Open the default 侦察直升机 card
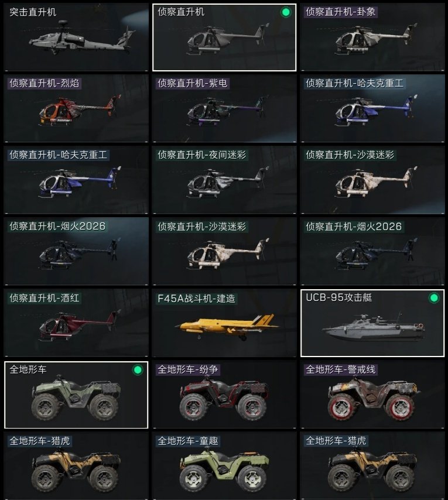 click(224, 37)
